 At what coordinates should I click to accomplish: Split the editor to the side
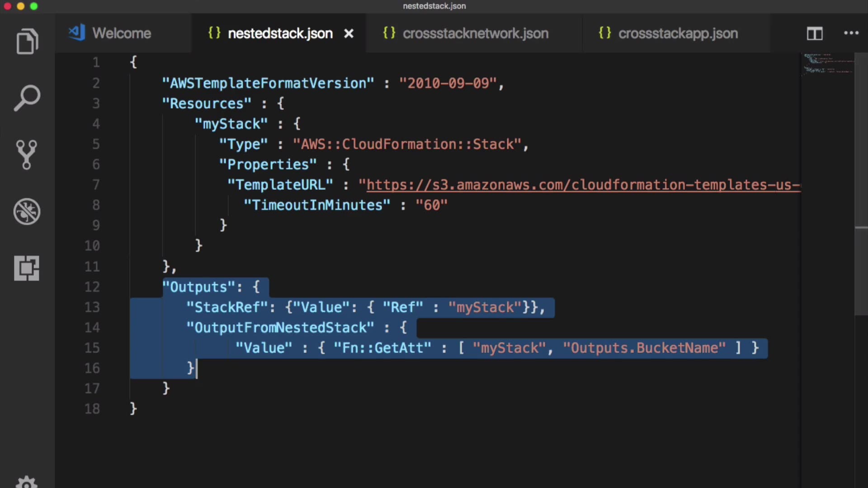(x=815, y=33)
